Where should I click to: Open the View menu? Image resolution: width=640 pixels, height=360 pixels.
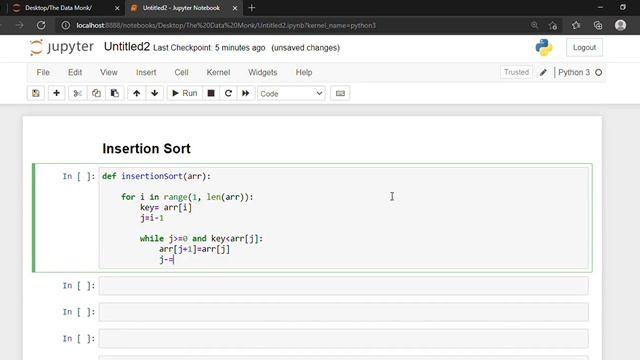click(109, 72)
